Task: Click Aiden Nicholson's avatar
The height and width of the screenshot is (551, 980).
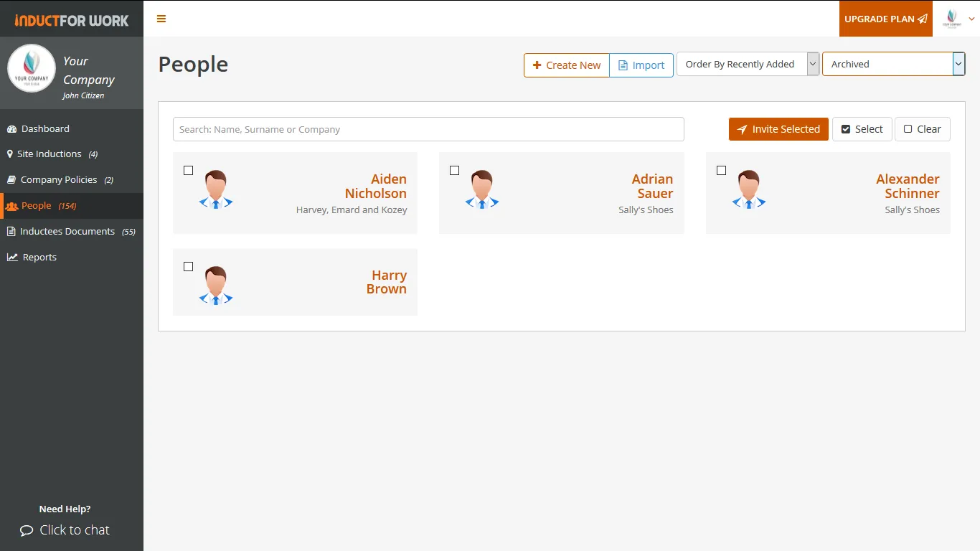Action: [x=216, y=189]
